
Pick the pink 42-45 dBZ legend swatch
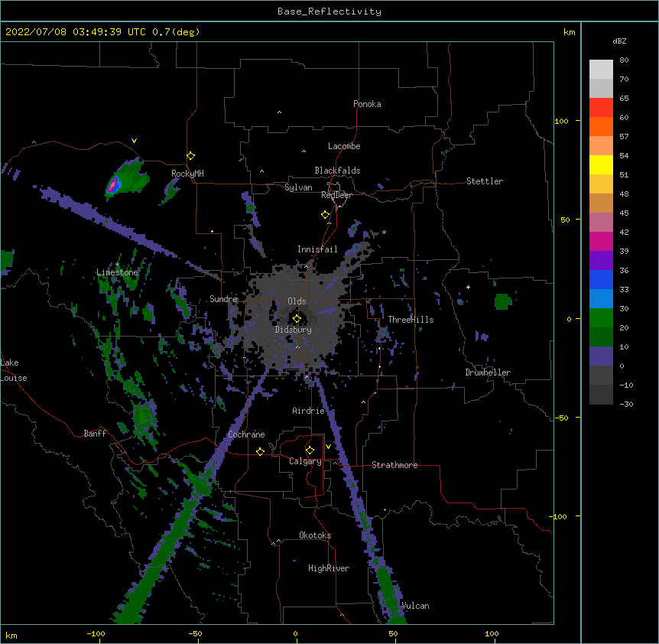pos(601,223)
